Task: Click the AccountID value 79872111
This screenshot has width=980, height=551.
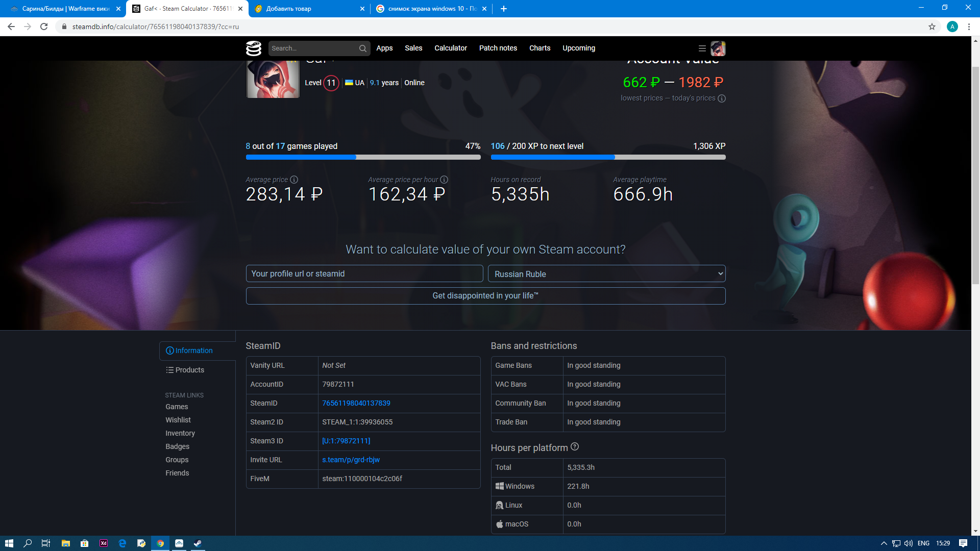Action: [x=338, y=384]
